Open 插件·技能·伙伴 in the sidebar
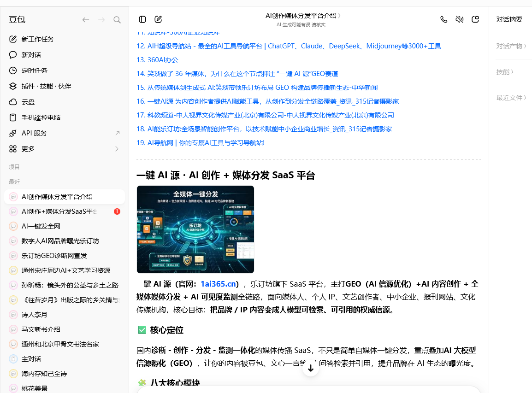This screenshot has height=393, width=532. pyautogui.click(x=65, y=86)
